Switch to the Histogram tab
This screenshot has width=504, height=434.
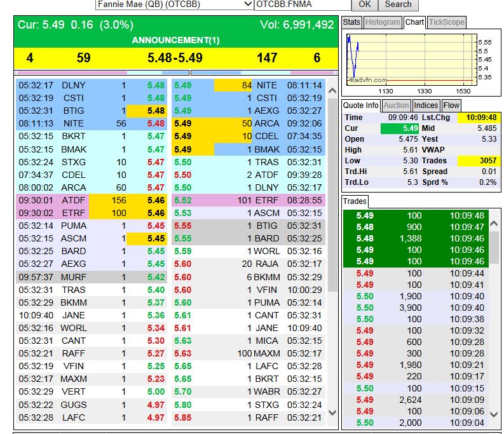pyautogui.click(x=383, y=22)
